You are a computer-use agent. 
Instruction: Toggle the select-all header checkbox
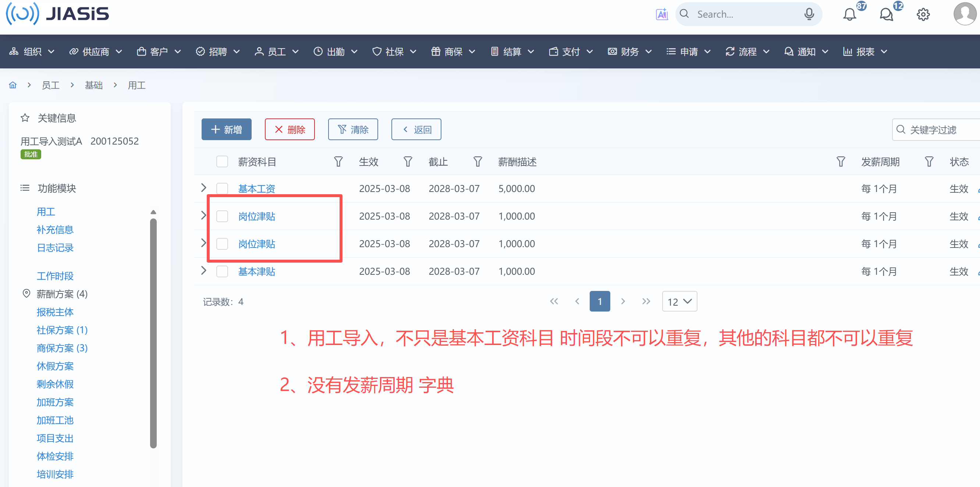tap(222, 162)
